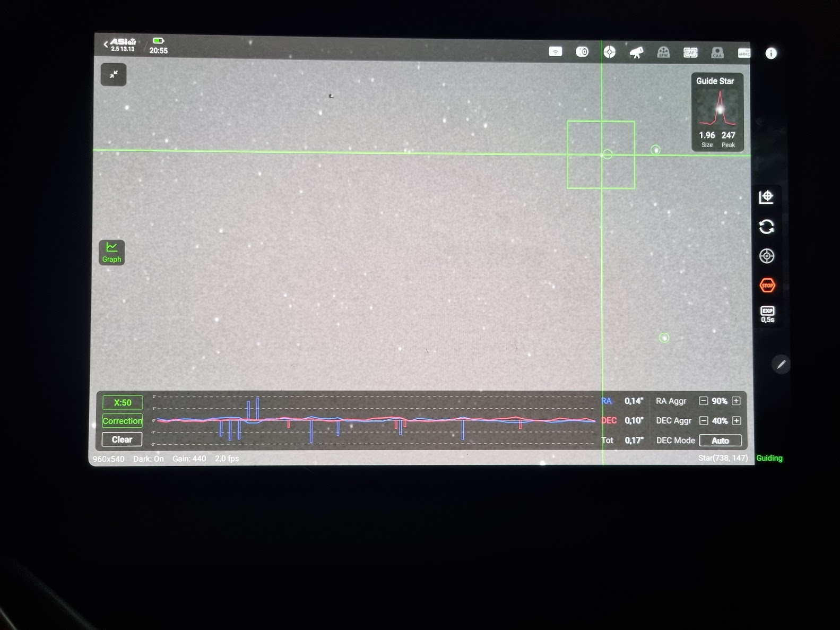Open the EFW filter wheel icon
The width and height of the screenshot is (840, 630).
(x=663, y=52)
